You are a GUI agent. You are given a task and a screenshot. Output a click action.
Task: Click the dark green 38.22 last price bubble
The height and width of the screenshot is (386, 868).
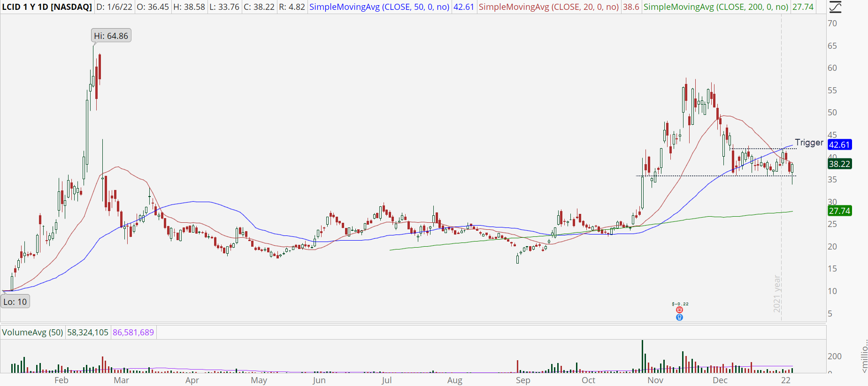point(840,164)
